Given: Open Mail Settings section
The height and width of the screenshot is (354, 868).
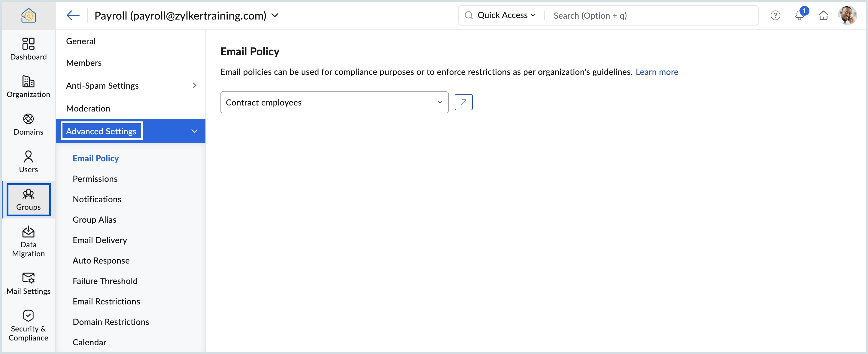Looking at the screenshot, I should [x=28, y=283].
